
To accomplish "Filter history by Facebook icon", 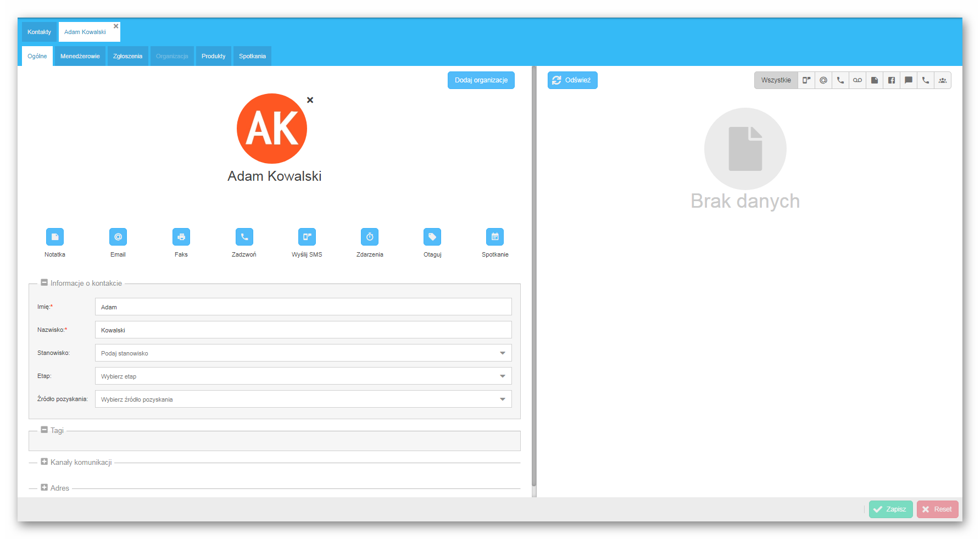I will tap(892, 80).
